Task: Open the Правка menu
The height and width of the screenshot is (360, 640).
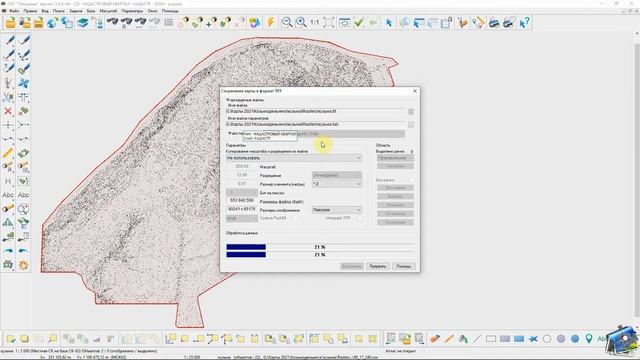Action: (x=30, y=11)
